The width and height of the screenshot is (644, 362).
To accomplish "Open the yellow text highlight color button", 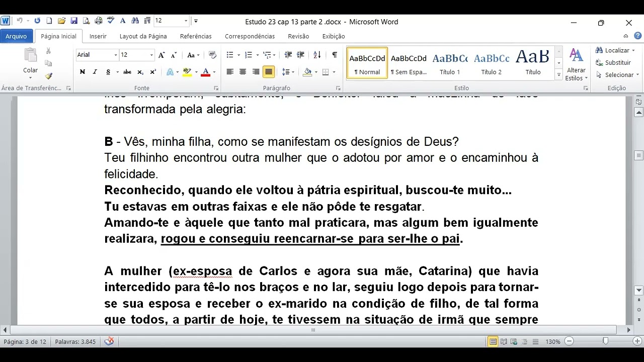I will [x=187, y=72].
